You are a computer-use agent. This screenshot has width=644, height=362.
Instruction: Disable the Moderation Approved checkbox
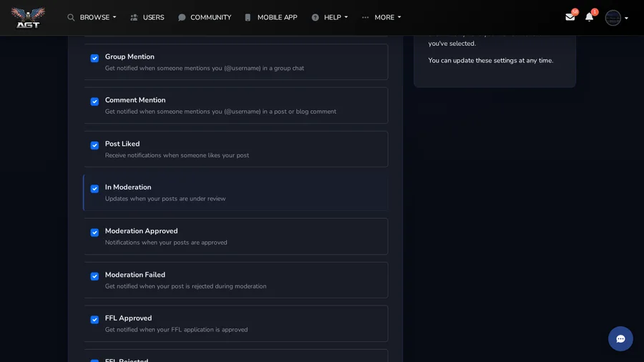coord(94,233)
